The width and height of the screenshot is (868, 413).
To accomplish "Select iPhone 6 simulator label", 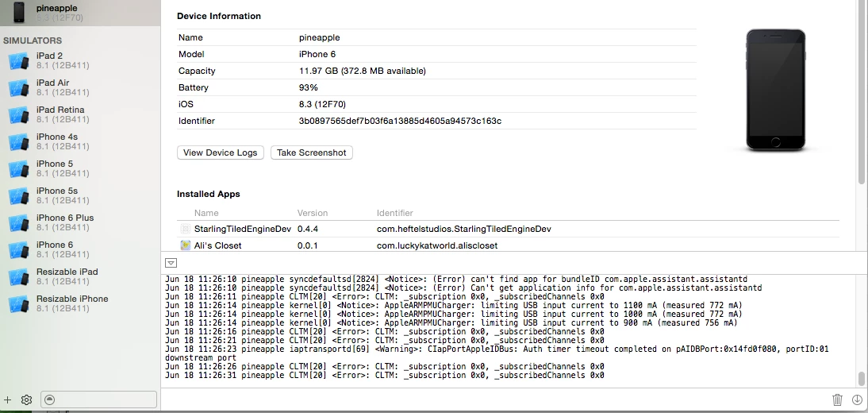I will 54,245.
